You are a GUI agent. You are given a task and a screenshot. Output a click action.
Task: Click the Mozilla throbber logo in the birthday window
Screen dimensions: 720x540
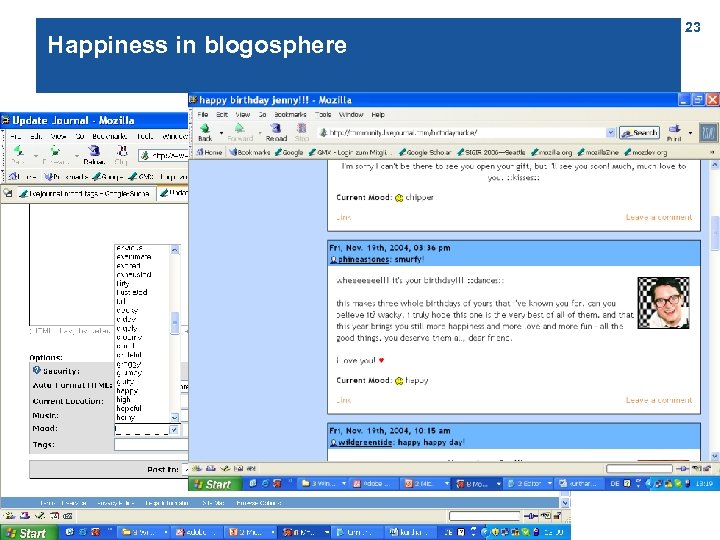tap(709, 133)
